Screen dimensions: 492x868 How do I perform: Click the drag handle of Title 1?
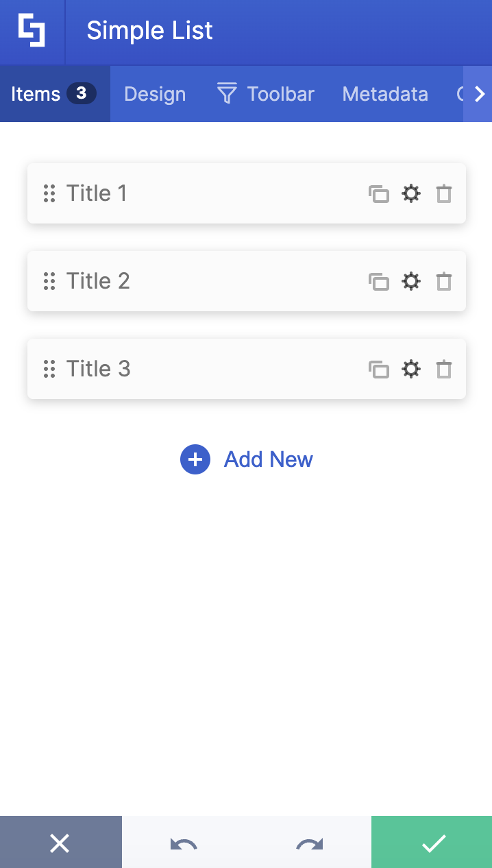49,193
